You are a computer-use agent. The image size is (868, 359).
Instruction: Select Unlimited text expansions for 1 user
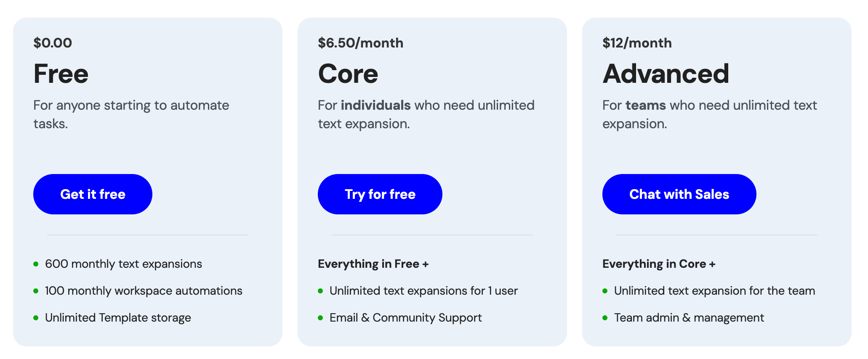[423, 291]
